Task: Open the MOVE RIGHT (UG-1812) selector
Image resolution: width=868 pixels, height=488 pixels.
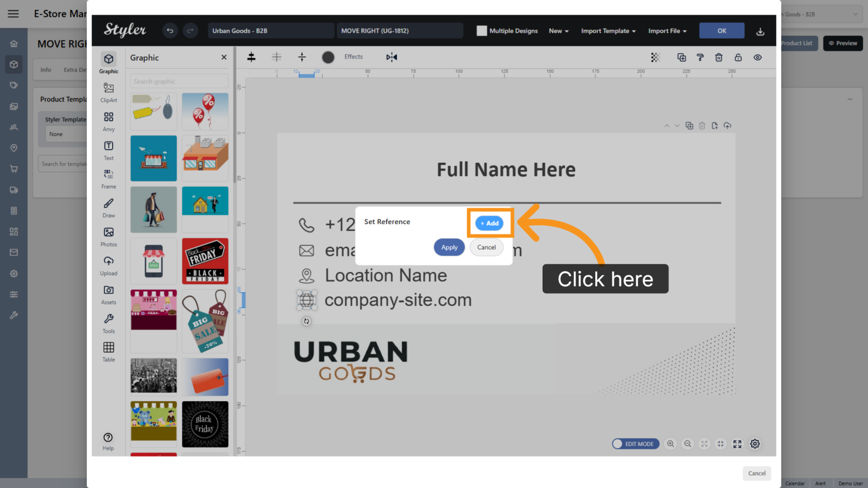Action: click(400, 31)
